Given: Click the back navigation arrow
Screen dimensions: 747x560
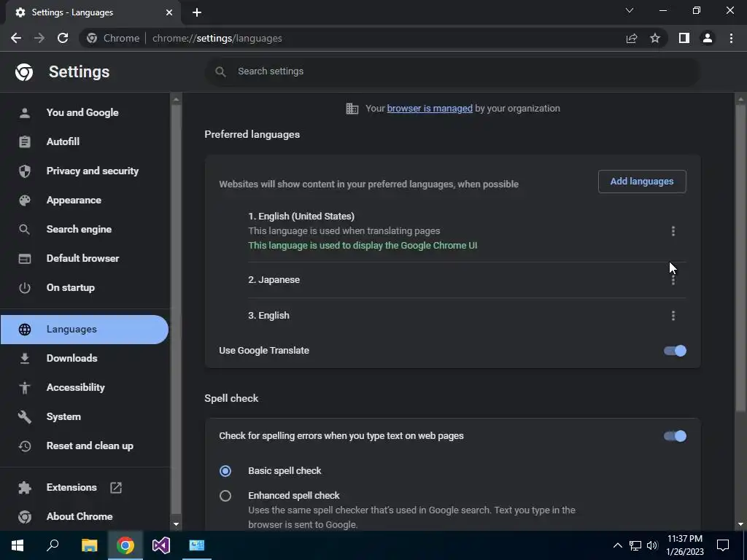Looking at the screenshot, I should click(x=16, y=38).
